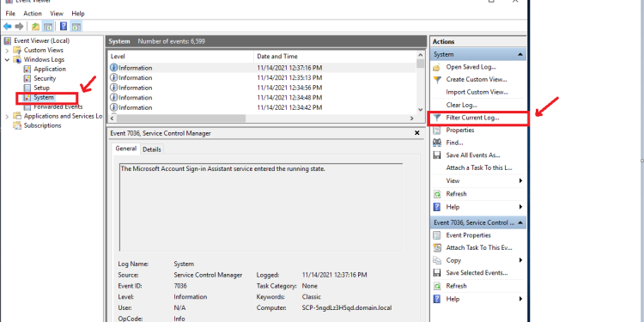Image resolution: width=644 pixels, height=322 pixels.
Task: Click the event list scroll up arrow
Action: [420, 55]
